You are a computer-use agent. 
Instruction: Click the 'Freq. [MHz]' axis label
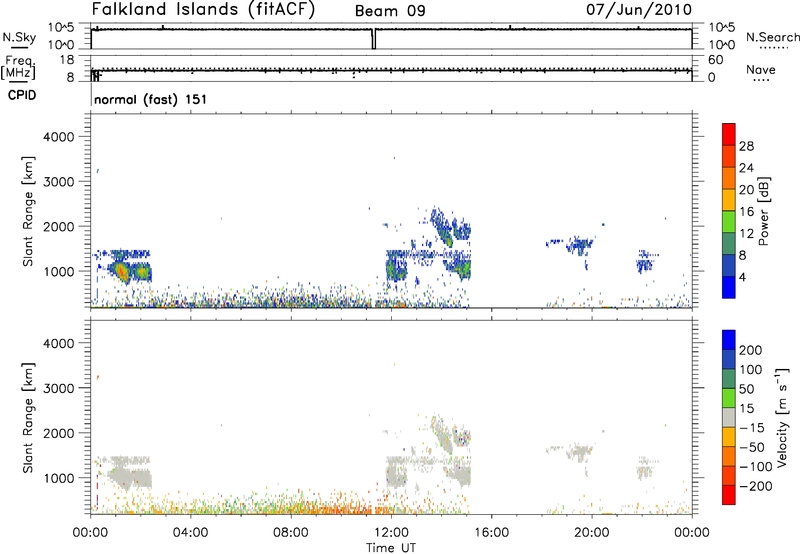click(x=18, y=67)
